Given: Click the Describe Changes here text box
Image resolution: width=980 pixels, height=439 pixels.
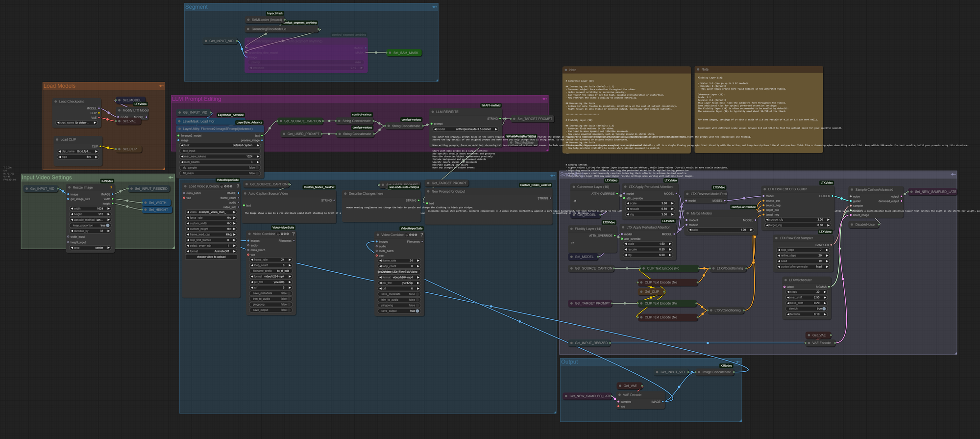Looking at the screenshot, I should point(382,212).
